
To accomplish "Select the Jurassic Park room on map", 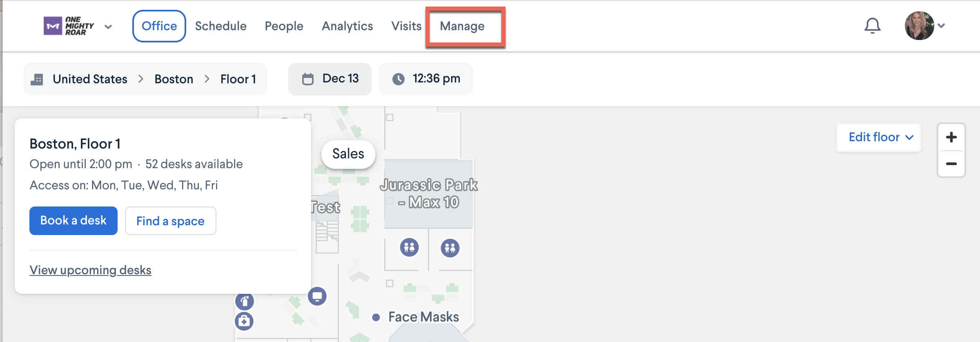I will point(428,193).
